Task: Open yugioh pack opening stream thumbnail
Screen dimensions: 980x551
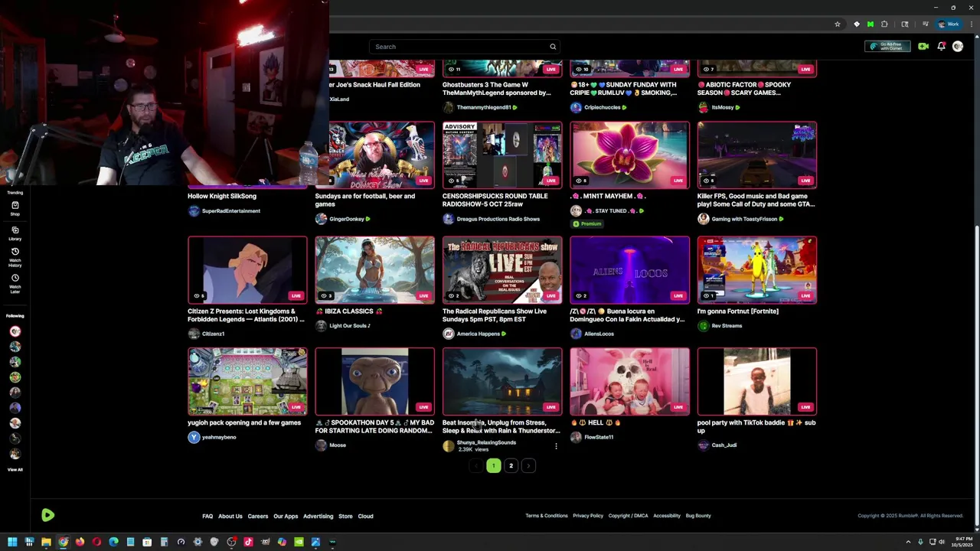Action: click(x=247, y=381)
